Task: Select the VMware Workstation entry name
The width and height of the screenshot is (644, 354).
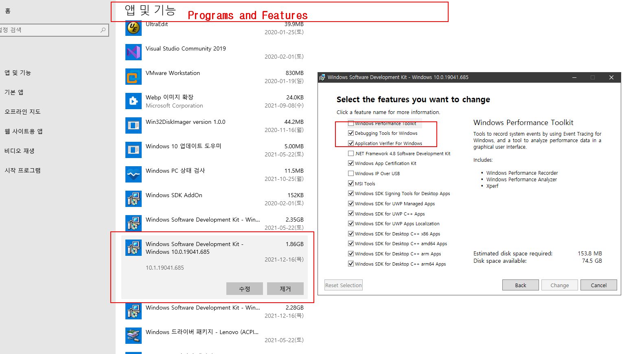Action: [173, 73]
